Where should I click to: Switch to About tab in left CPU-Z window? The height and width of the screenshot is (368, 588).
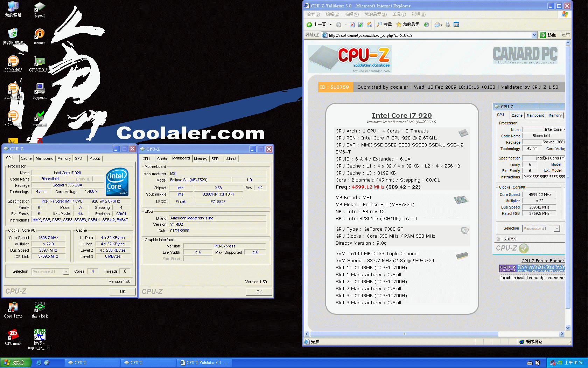(95, 158)
